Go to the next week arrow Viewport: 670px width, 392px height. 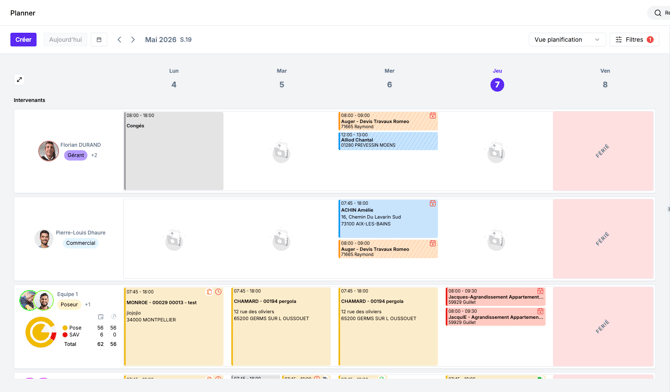(133, 39)
